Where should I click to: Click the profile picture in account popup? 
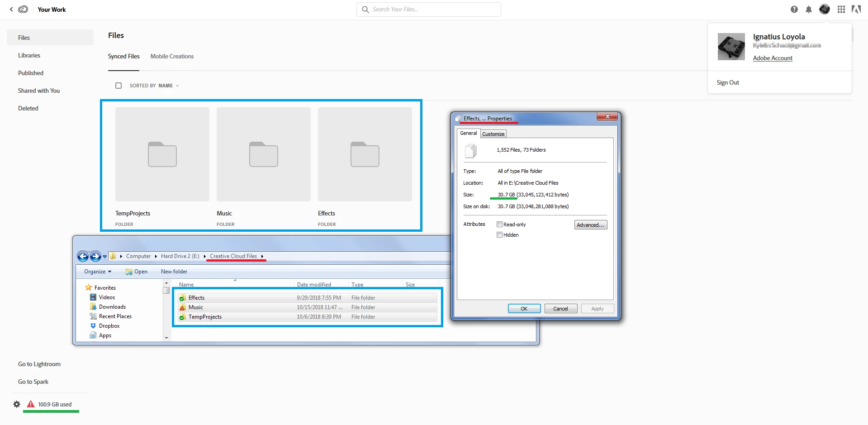tap(731, 47)
